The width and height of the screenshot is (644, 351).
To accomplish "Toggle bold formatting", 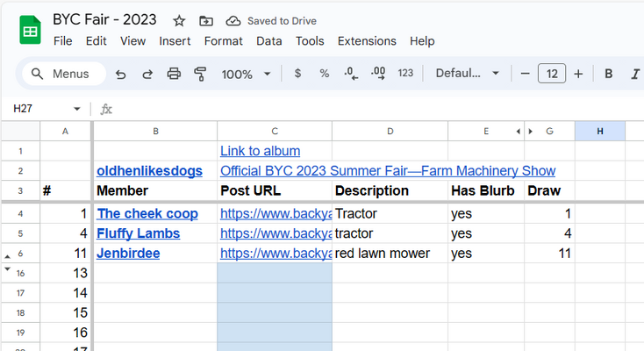I will coord(608,74).
